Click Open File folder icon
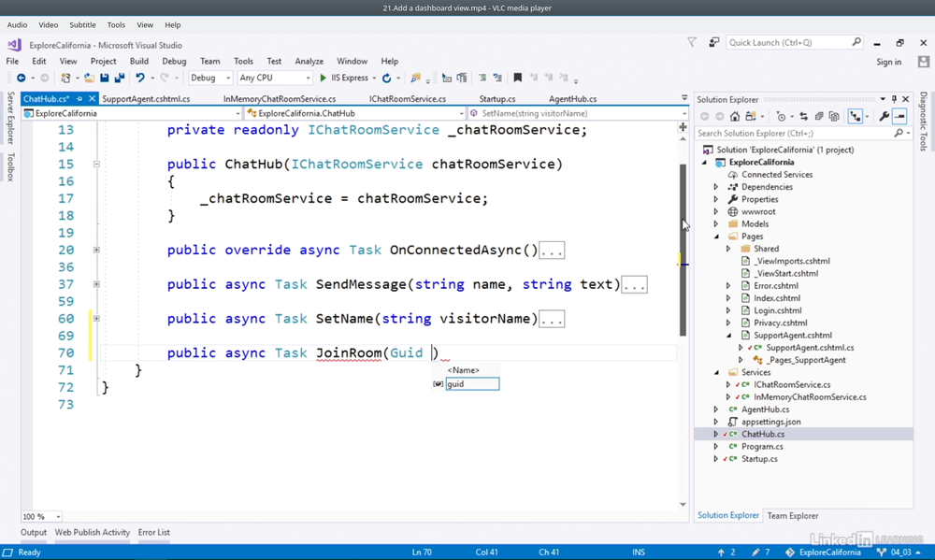Image resolution: width=935 pixels, height=560 pixels. click(89, 79)
